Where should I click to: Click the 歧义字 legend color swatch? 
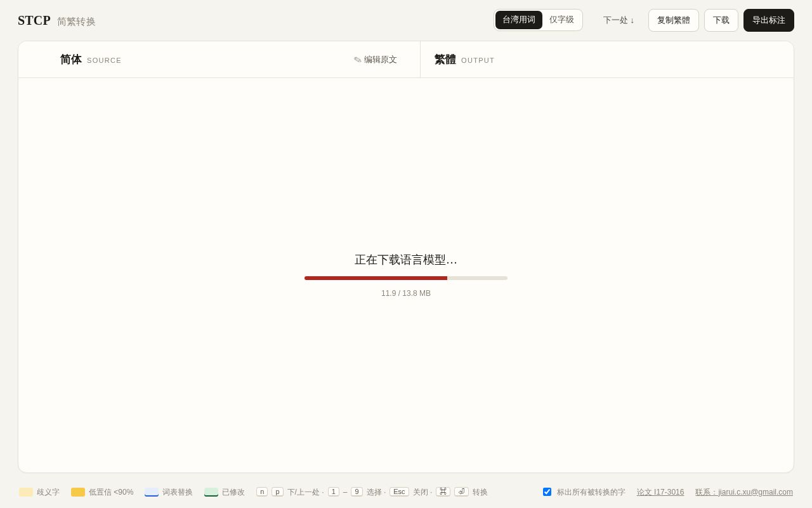[x=26, y=492]
